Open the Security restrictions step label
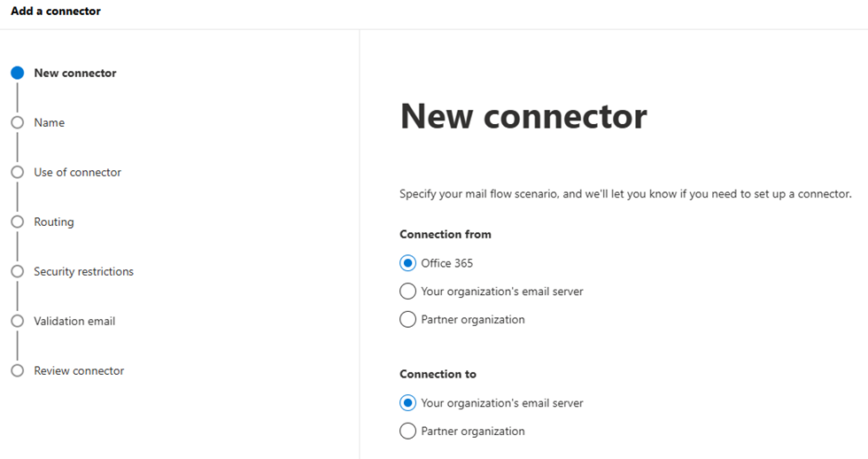Viewport: 868px width, 459px height. [84, 272]
